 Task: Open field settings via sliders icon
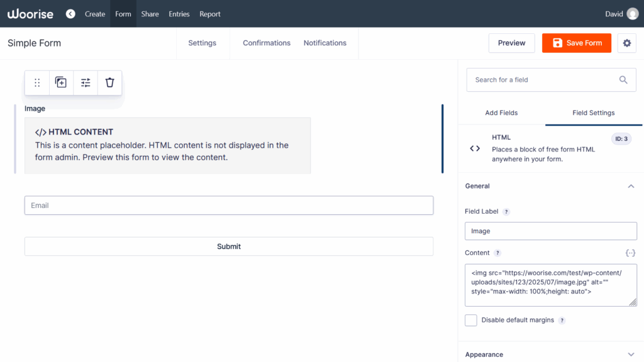tap(86, 82)
